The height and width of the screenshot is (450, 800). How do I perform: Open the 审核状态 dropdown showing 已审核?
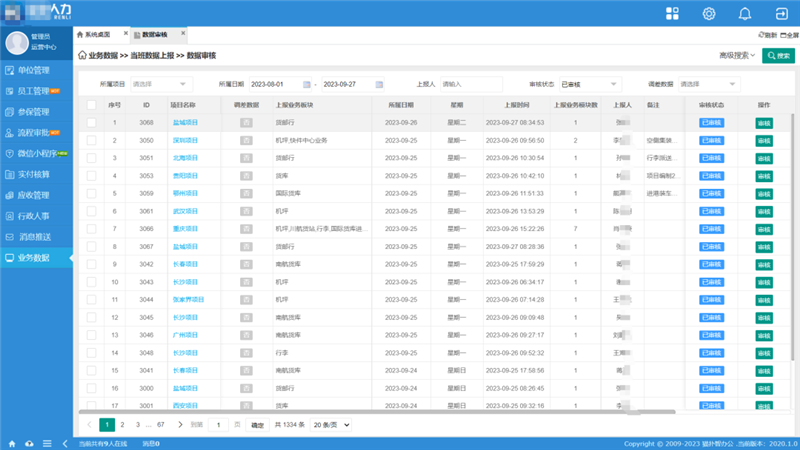[589, 84]
